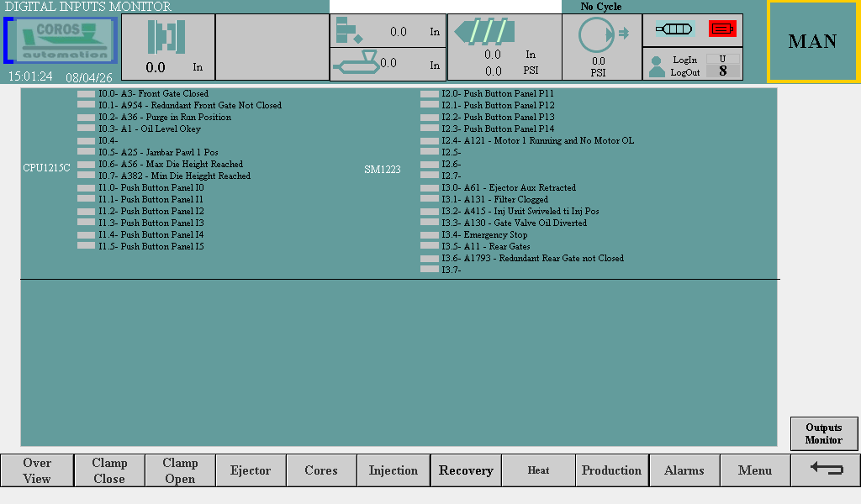This screenshot has height=504, width=861.
Task: Click the user LogIn LogOut icon
Action: click(x=658, y=66)
